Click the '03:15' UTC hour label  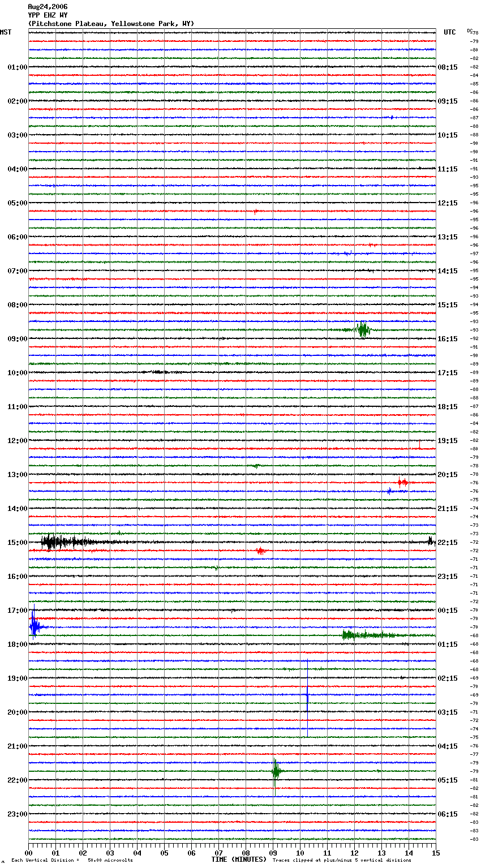[x=448, y=712]
